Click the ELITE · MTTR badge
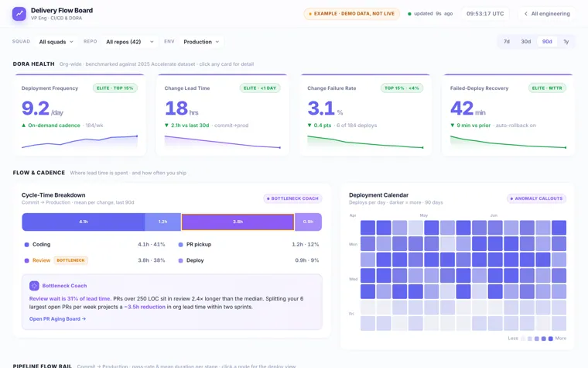The image size is (588, 368). coord(547,88)
